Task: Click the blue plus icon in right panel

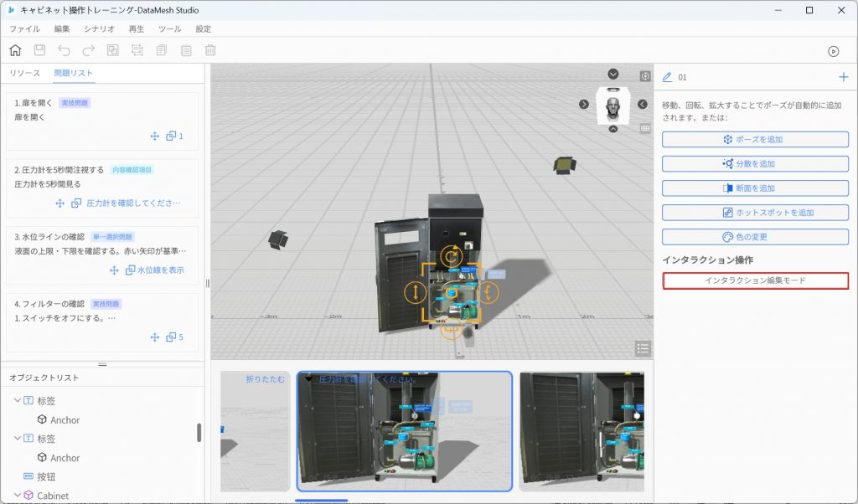Action: tap(843, 77)
